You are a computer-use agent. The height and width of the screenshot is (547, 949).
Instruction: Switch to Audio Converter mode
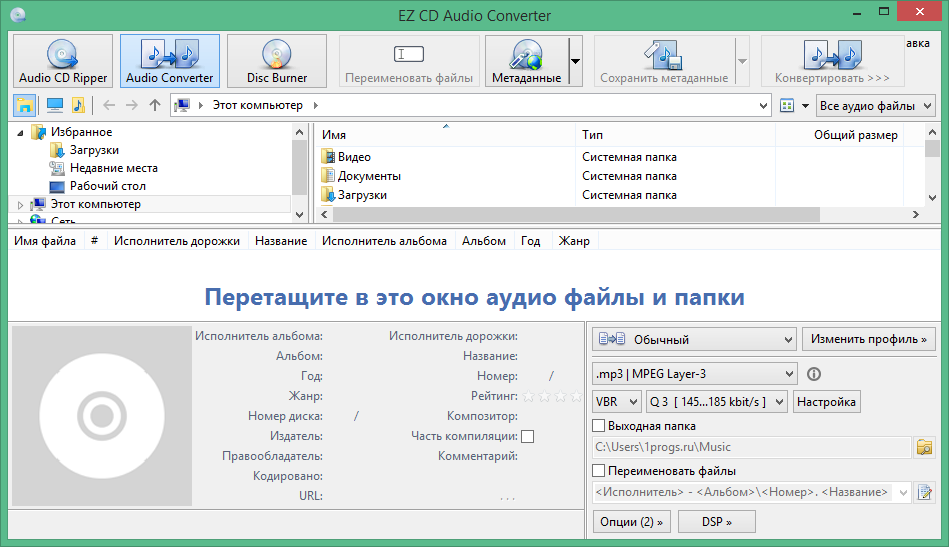tap(169, 61)
